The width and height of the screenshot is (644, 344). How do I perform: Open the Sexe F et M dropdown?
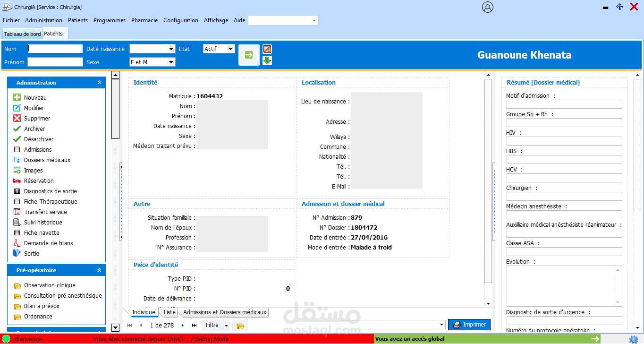[x=171, y=62]
